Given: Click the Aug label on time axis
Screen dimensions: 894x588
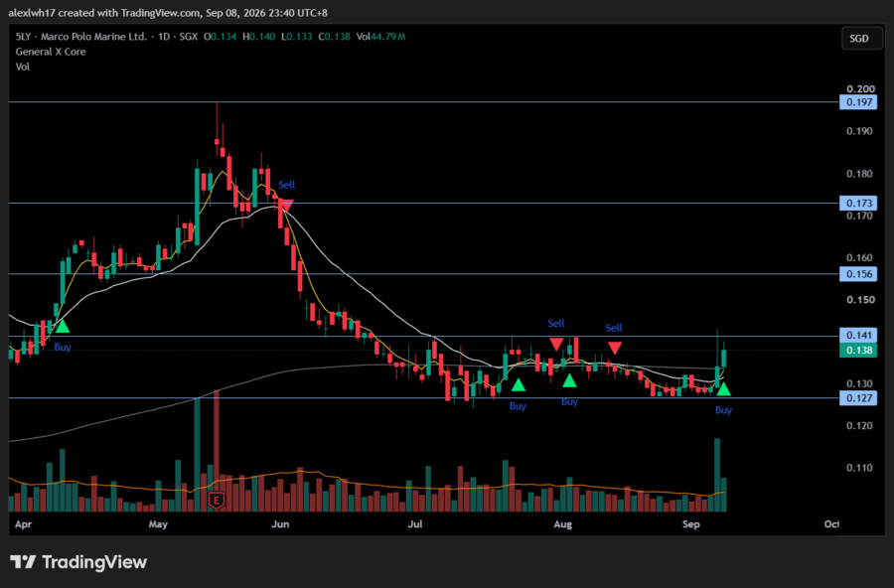Looking at the screenshot, I should point(563,524).
